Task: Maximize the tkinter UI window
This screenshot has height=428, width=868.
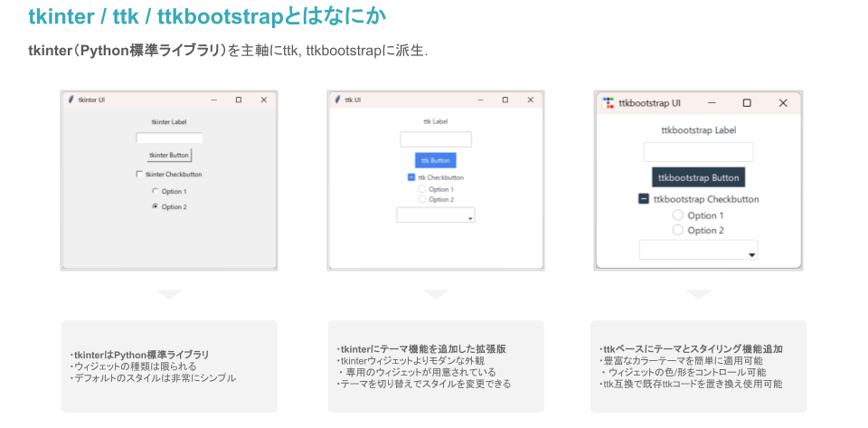Action: tap(239, 100)
